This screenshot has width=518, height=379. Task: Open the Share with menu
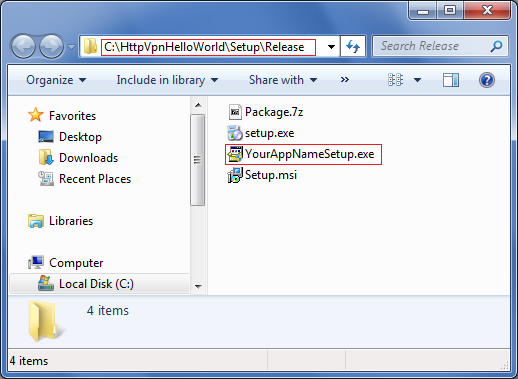(283, 80)
